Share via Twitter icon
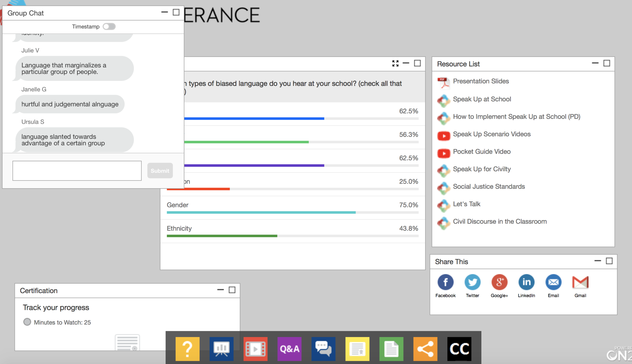 [x=472, y=282]
